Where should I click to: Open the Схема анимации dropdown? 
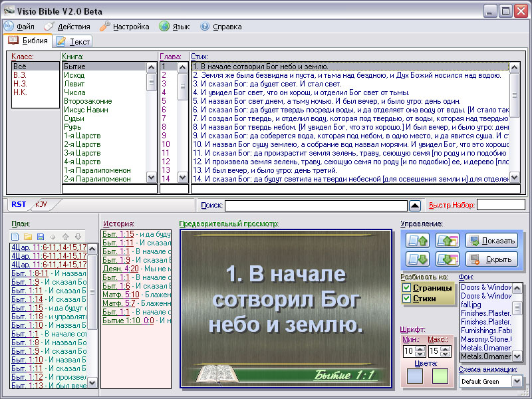click(517, 381)
